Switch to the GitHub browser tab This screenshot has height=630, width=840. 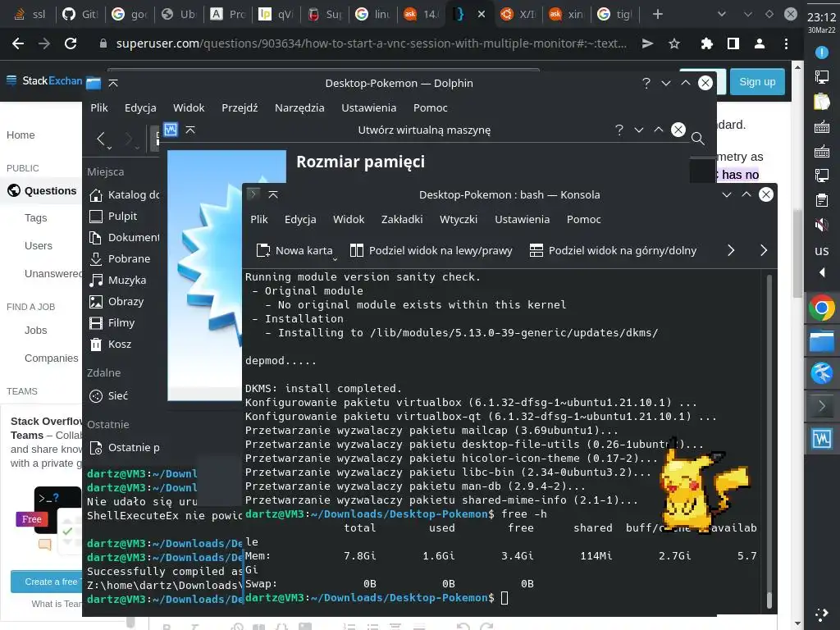[x=80, y=14]
